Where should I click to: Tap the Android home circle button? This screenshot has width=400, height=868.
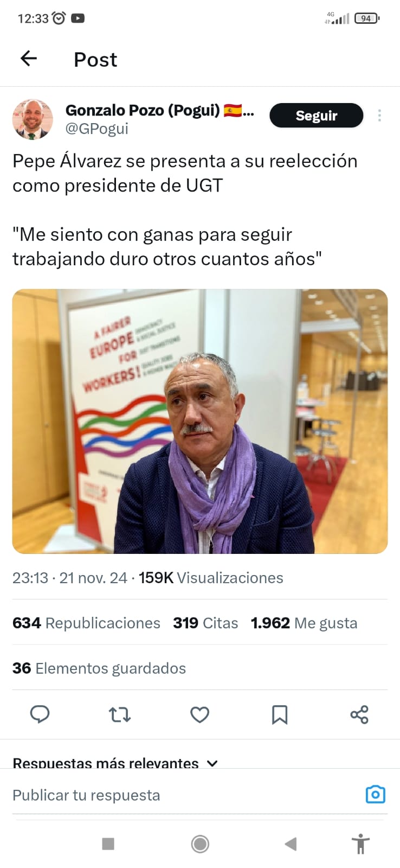[x=200, y=844]
